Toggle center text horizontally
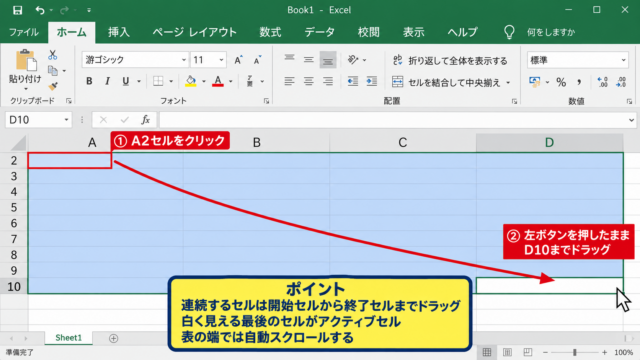The image size is (640, 360). click(x=309, y=81)
